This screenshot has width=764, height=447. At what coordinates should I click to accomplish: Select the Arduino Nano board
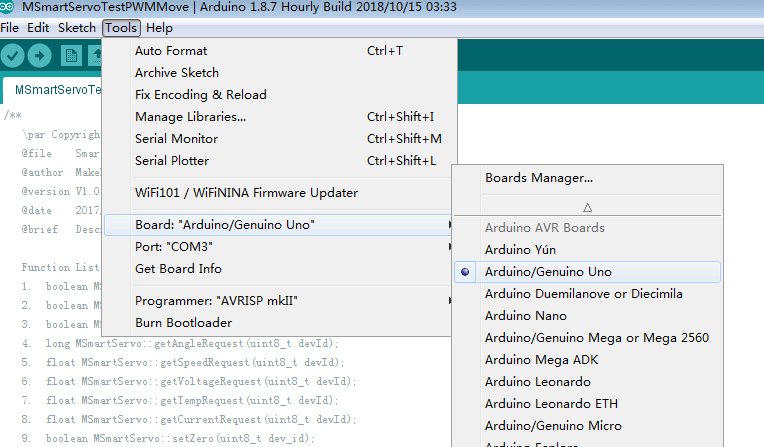(x=587, y=316)
